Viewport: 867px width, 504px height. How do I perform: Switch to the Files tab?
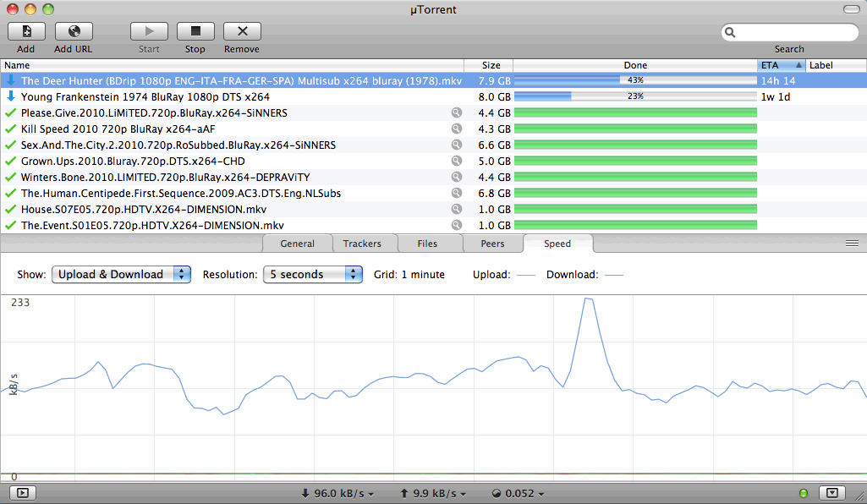click(427, 244)
